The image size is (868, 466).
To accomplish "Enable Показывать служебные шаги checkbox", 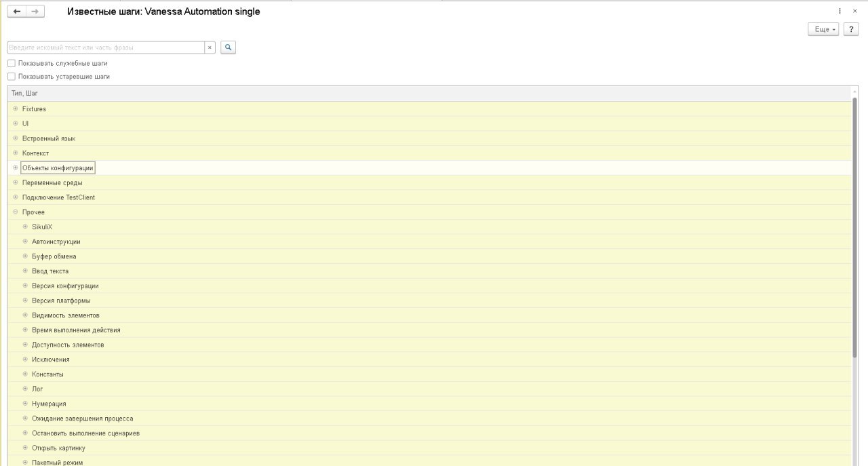I will pyautogui.click(x=12, y=63).
